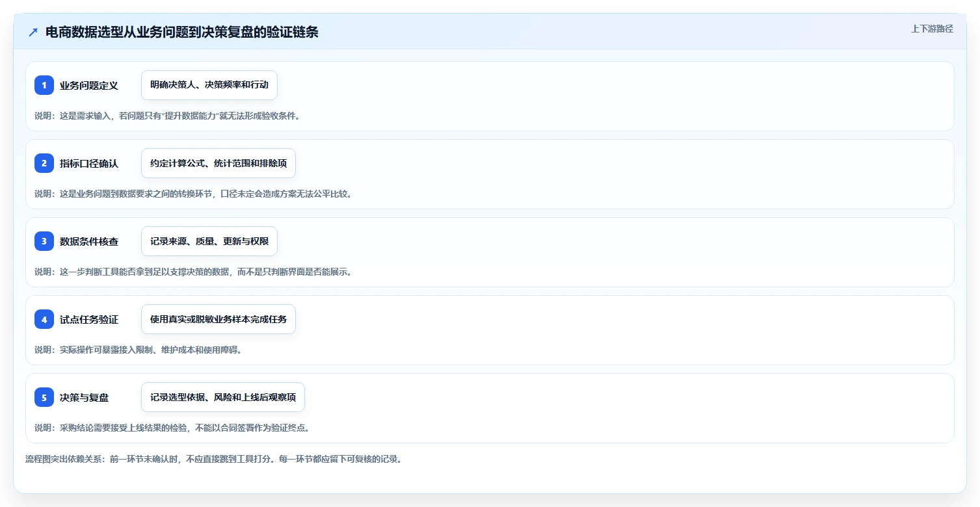980x507 pixels.
Task: Select the 约定计算公式、统计范围和排除项 chip
Action: (219, 163)
